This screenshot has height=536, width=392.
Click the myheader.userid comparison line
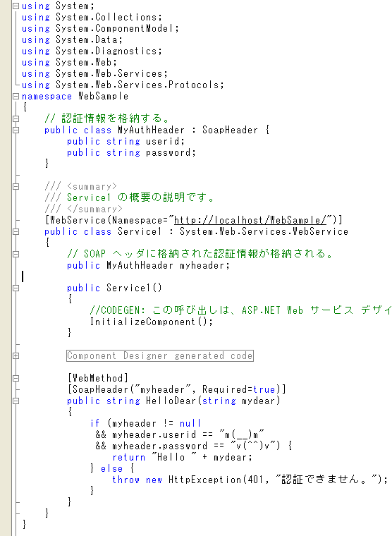180,434
